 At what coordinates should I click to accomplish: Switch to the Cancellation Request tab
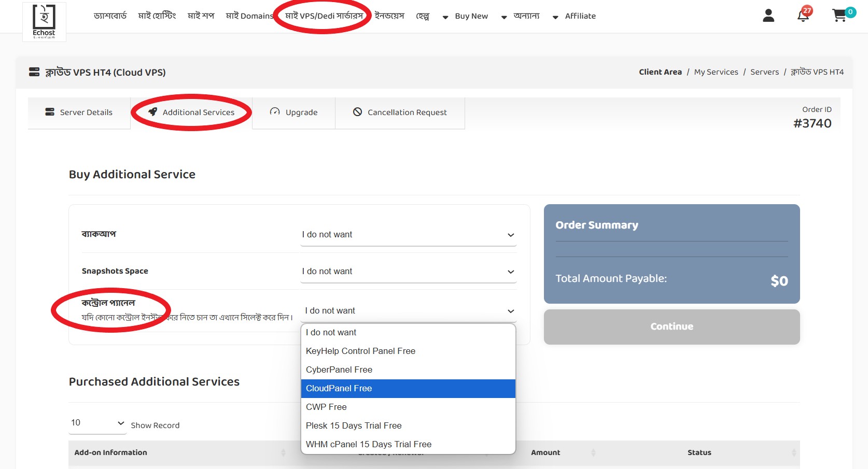pos(400,112)
